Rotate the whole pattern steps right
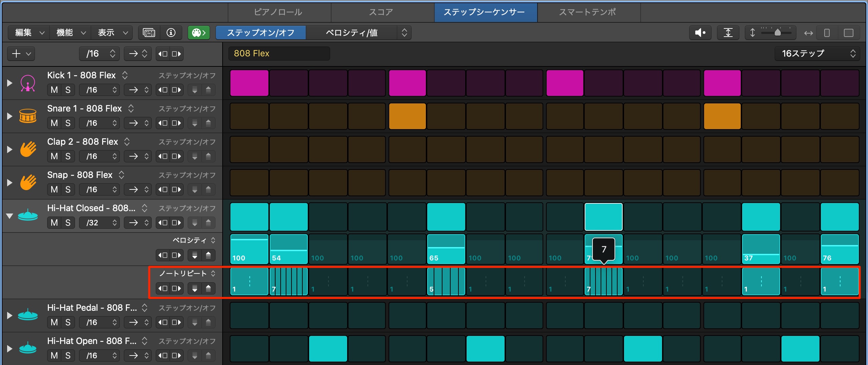Screen dimensions: 868x365 tap(176, 54)
